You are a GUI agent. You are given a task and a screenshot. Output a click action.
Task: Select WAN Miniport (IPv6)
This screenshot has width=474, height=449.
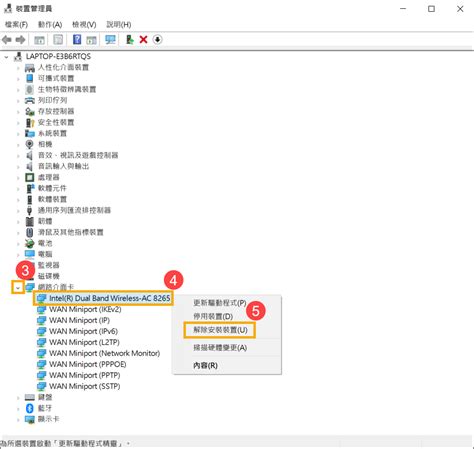pyautogui.click(x=83, y=331)
